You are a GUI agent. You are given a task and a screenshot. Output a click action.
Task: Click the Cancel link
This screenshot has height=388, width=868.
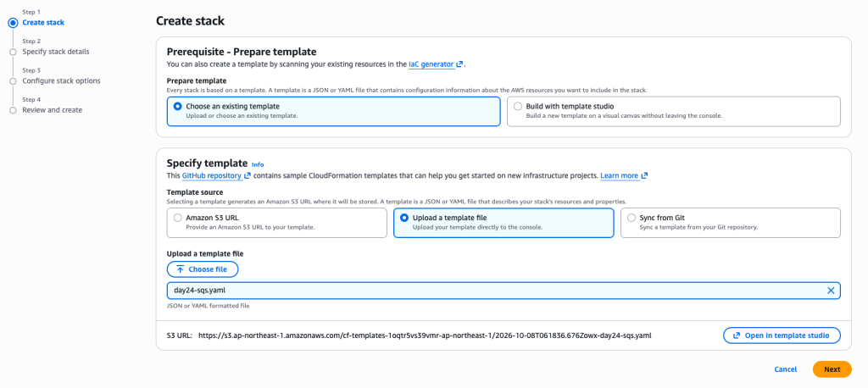tap(786, 369)
